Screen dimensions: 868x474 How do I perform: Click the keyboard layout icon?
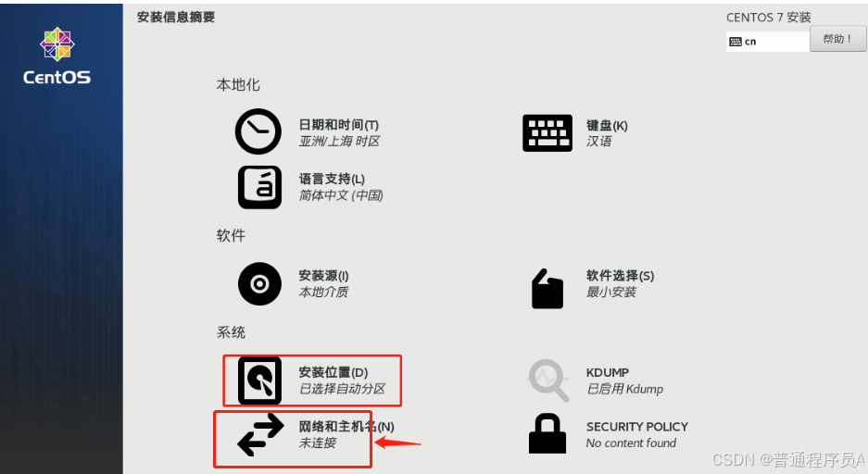point(547,133)
